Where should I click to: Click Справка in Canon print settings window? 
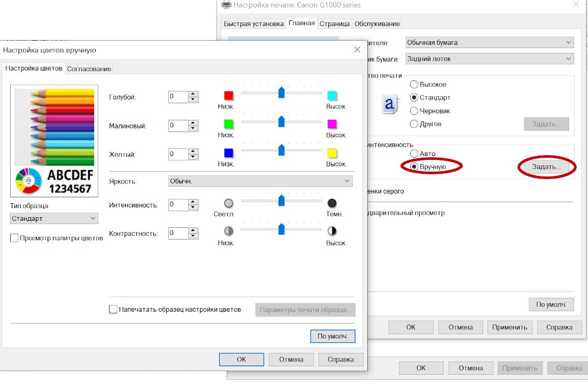559,327
